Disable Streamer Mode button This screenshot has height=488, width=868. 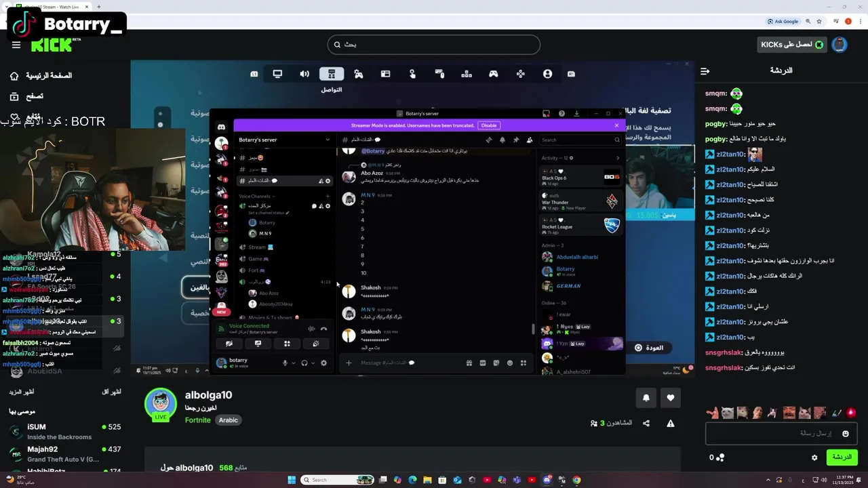(489, 125)
